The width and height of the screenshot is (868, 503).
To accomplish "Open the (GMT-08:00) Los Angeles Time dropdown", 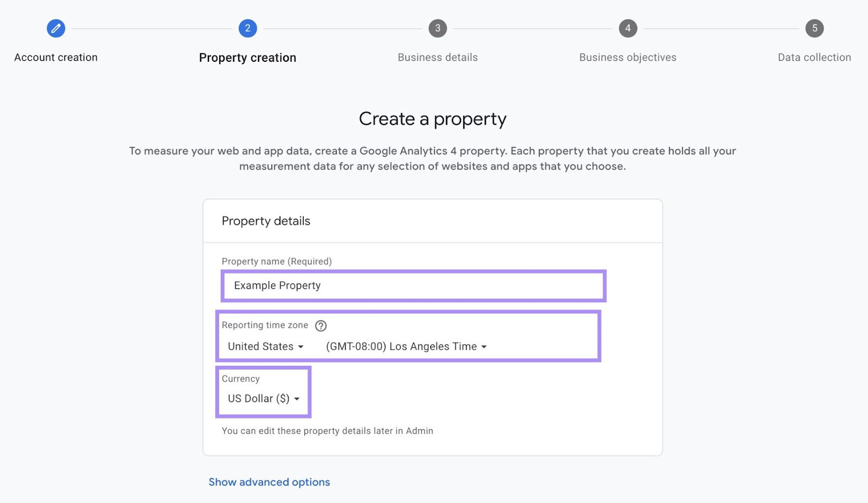I will coord(405,346).
